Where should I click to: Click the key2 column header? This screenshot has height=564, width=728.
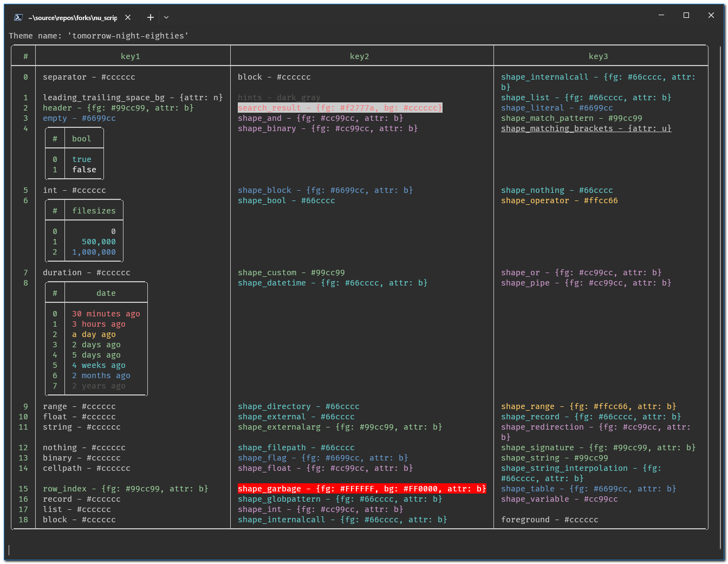(x=360, y=56)
